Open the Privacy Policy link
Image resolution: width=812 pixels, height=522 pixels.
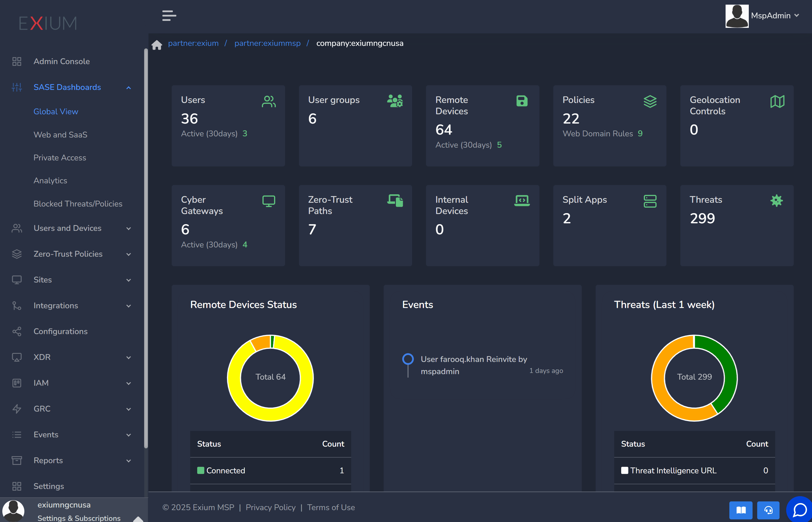[271, 507]
